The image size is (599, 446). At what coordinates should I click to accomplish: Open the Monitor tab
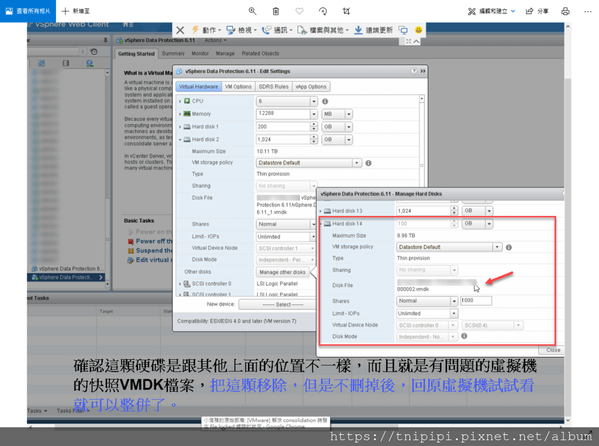(x=200, y=54)
